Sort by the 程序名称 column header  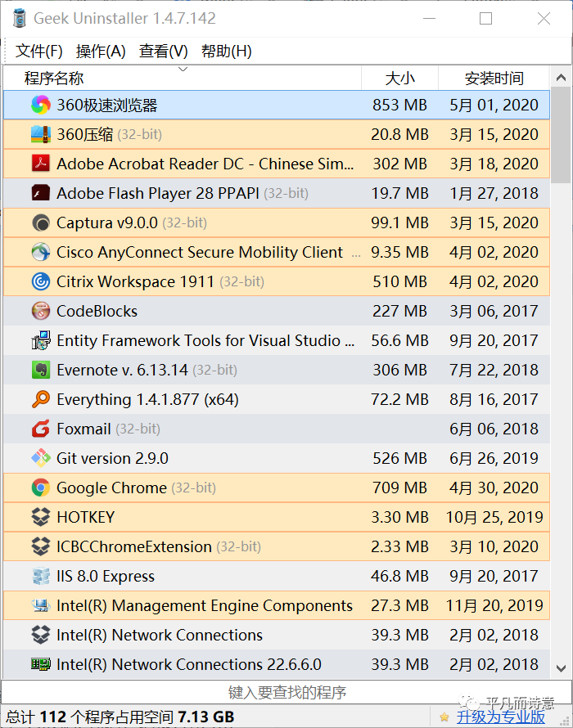pos(183,78)
